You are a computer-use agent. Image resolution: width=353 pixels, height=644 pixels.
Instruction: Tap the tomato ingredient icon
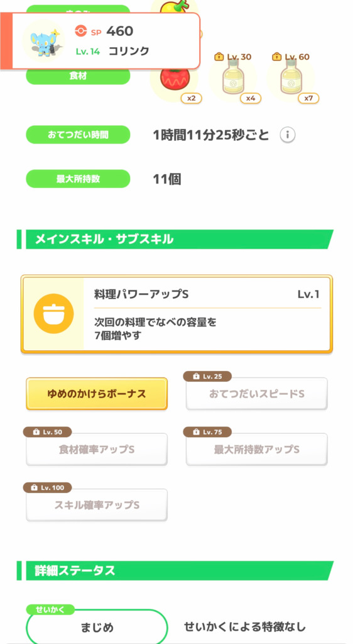[x=175, y=77]
